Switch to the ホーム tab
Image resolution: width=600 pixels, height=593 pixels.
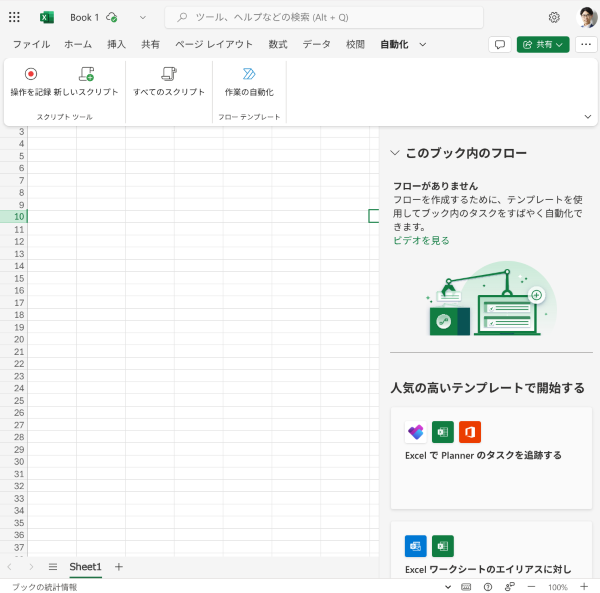[x=78, y=45]
